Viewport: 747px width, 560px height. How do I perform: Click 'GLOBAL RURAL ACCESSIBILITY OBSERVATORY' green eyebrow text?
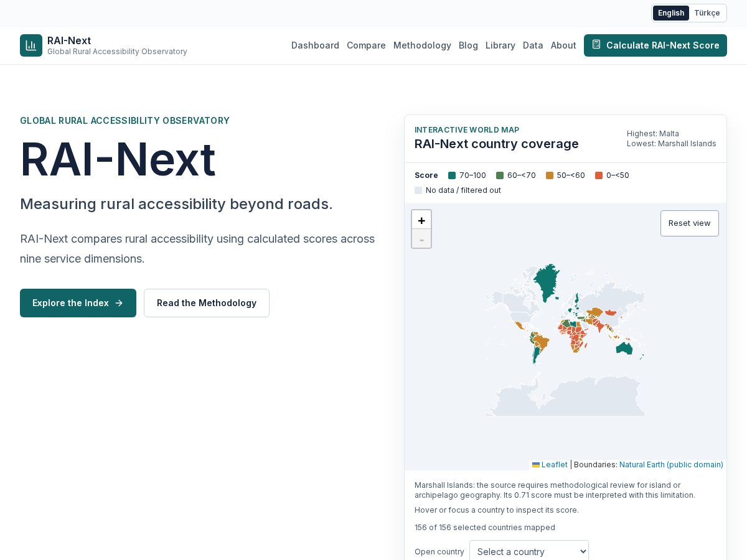[x=125, y=121]
